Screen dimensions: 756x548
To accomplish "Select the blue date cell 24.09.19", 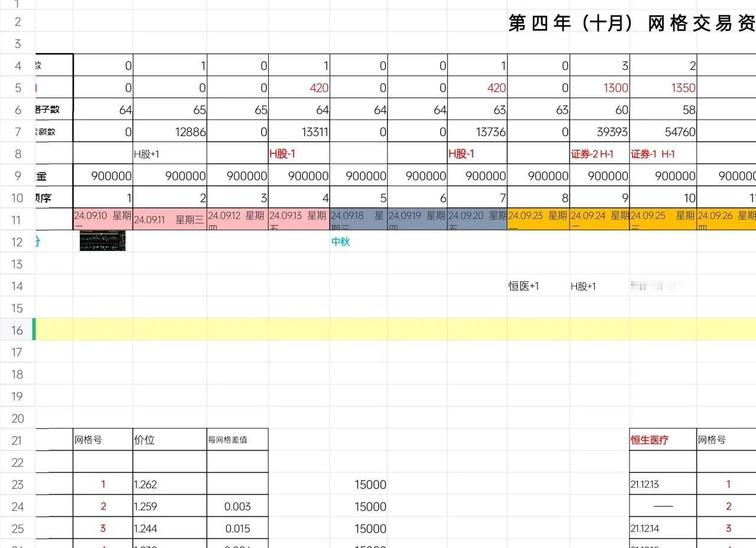I will click(418, 219).
